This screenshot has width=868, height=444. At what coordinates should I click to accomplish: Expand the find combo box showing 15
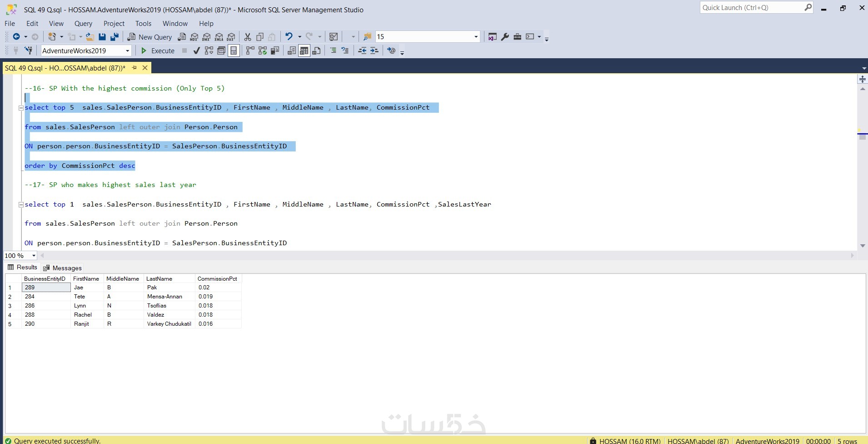[476, 37]
